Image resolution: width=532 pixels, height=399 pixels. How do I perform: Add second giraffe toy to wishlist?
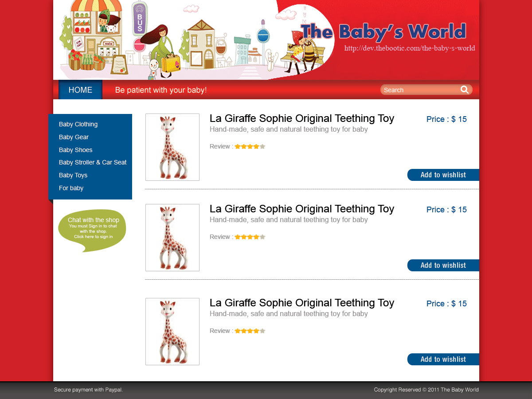coord(443,265)
